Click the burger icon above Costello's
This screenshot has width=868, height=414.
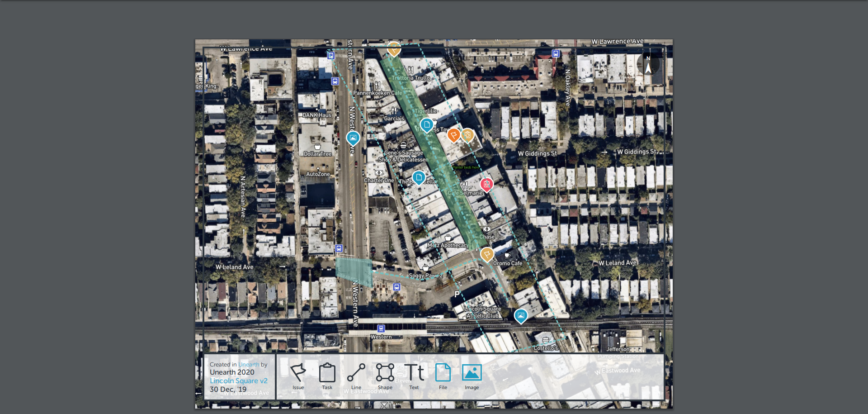coord(546,340)
